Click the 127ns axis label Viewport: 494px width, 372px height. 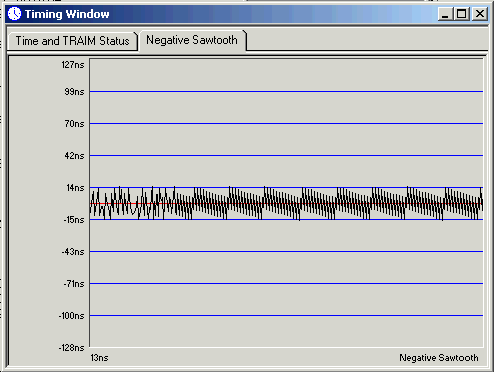coord(73,65)
